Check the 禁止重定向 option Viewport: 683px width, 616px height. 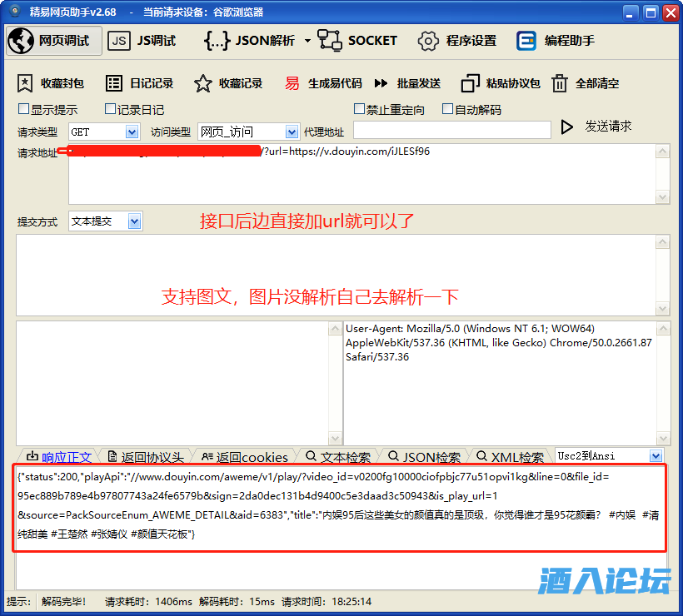(360, 109)
